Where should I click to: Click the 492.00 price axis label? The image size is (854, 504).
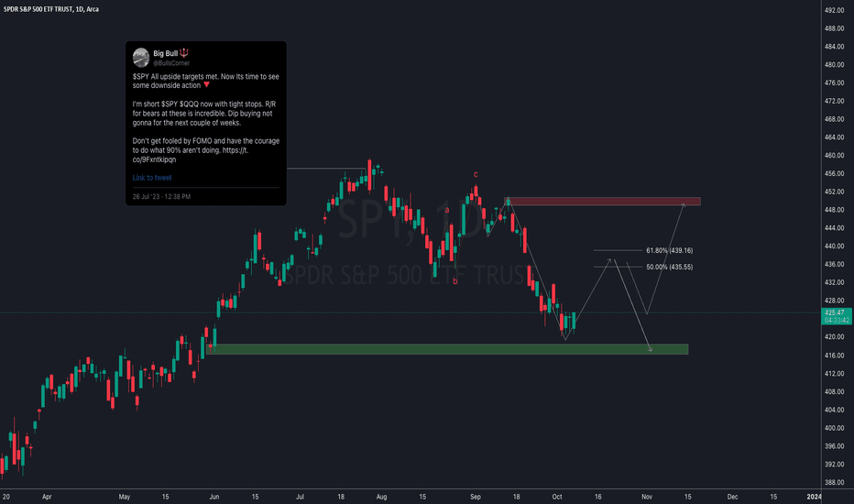(x=834, y=10)
